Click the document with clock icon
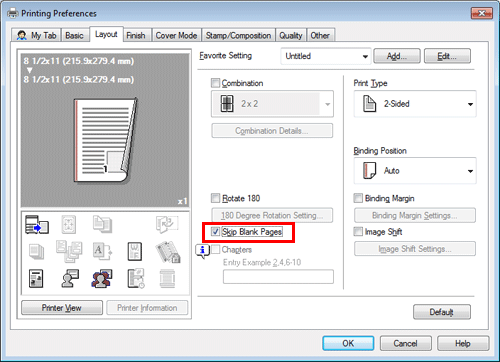Viewport: 500px width, 362px height. pyautogui.click(x=136, y=279)
